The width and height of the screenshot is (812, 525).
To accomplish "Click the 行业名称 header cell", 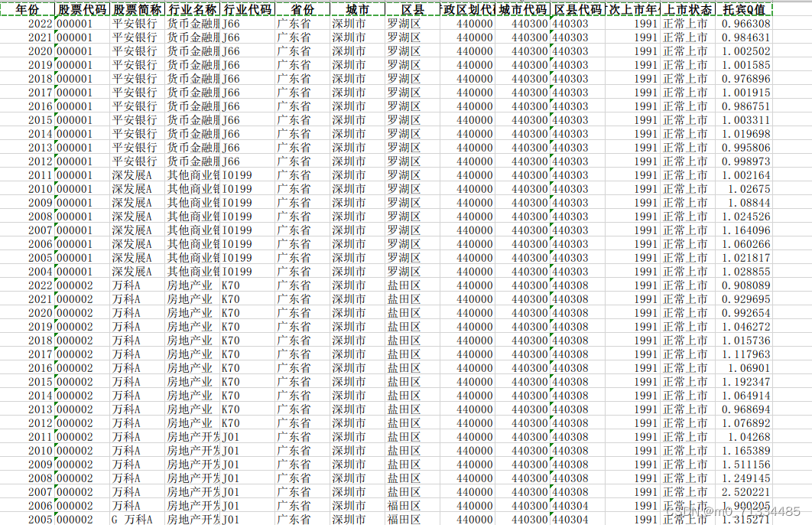I will pos(192,9).
